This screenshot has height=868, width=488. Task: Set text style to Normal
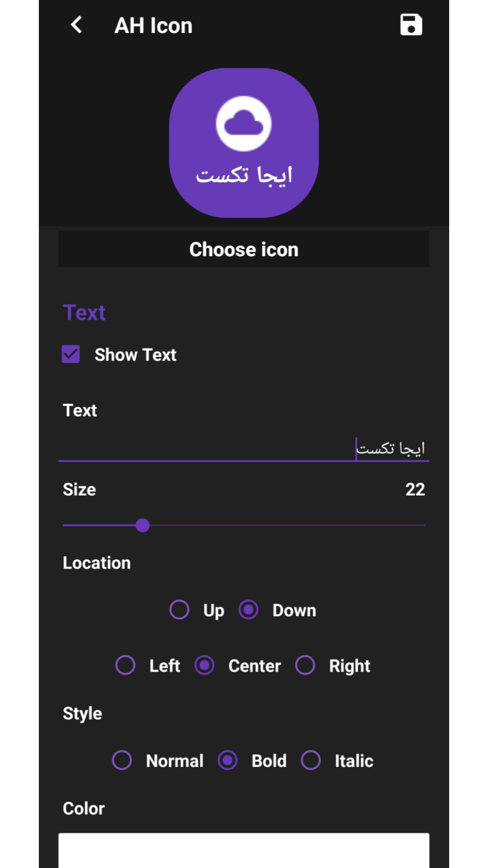pos(122,760)
